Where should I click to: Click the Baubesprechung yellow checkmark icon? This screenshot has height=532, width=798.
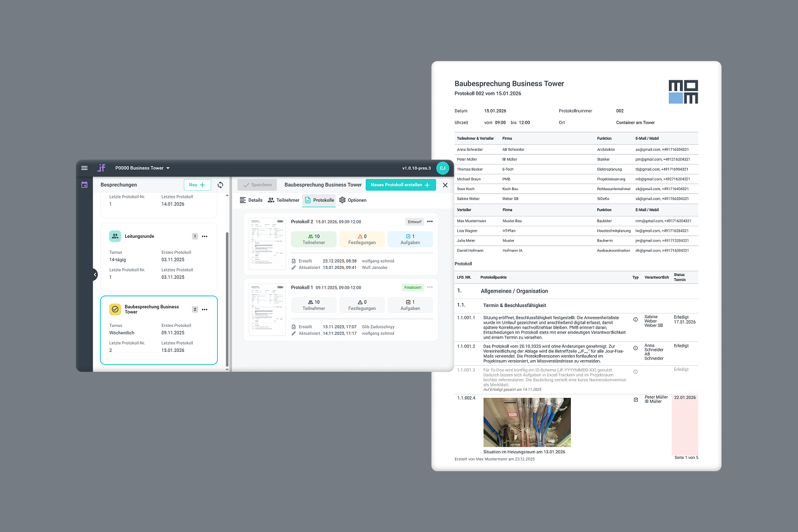[x=115, y=309]
